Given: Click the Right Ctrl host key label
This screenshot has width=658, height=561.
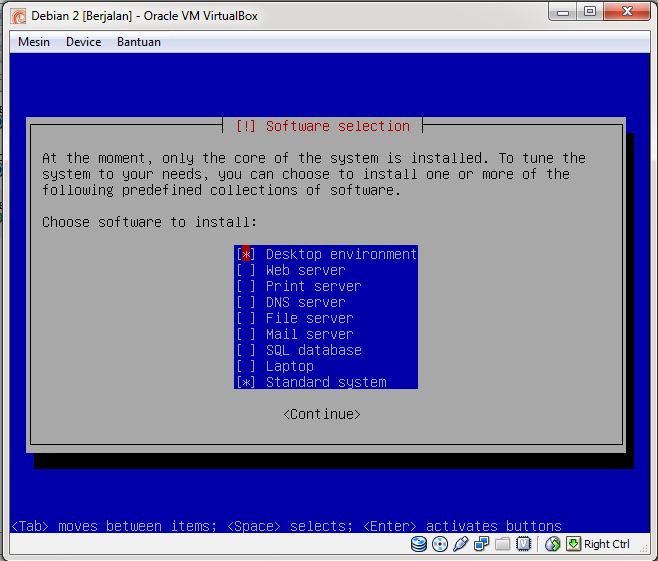Looking at the screenshot, I should [x=607, y=544].
